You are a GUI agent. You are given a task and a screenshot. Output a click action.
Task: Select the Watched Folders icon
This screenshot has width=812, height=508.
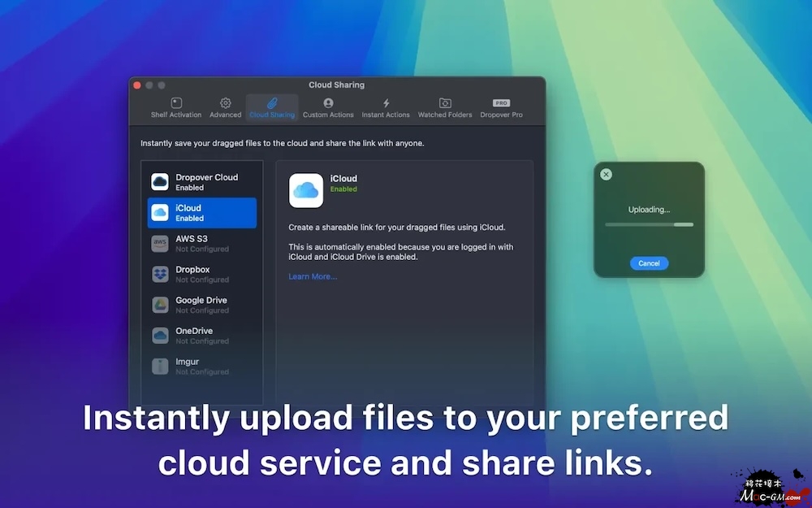tap(445, 103)
